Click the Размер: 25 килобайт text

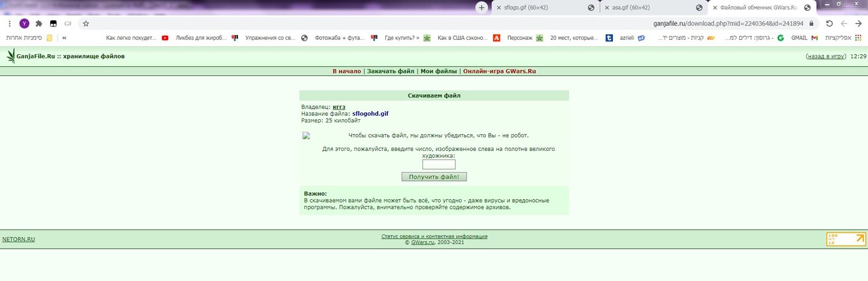(x=332, y=121)
